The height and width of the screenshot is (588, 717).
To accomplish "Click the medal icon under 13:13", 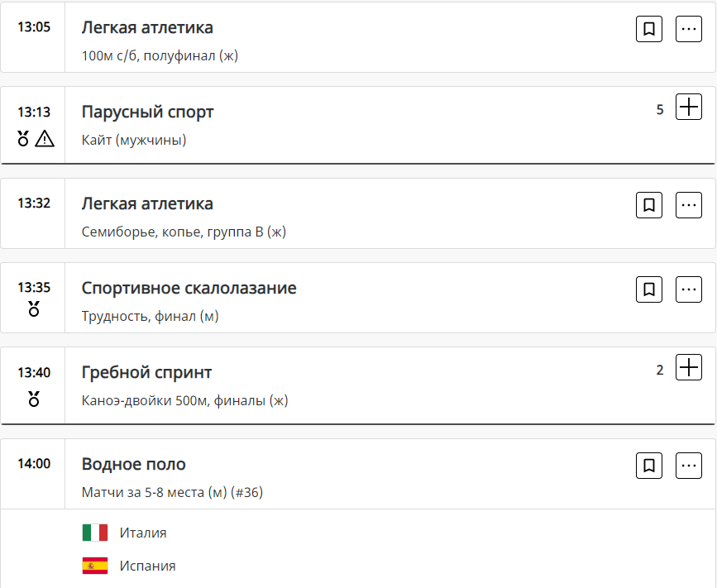I will point(23,139).
